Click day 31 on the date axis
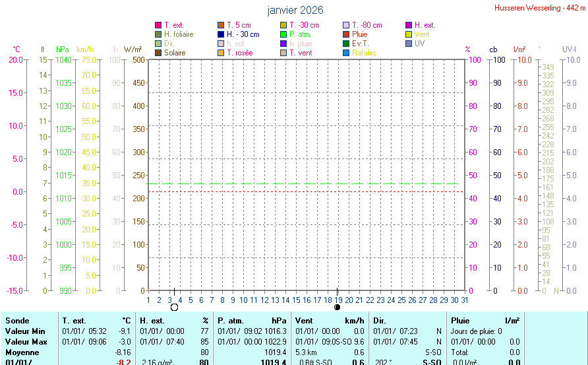588x365 pixels. (x=465, y=300)
